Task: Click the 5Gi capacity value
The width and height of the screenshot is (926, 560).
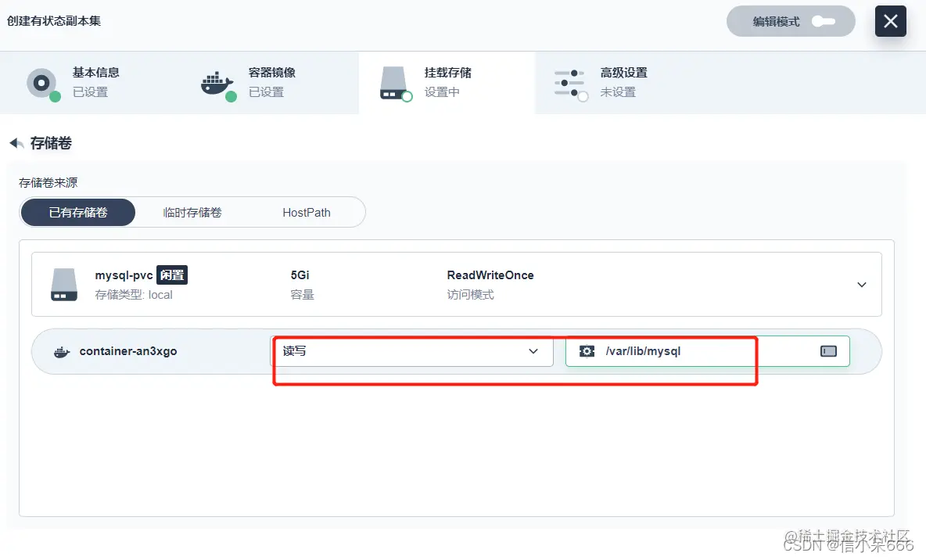Action: coord(300,275)
